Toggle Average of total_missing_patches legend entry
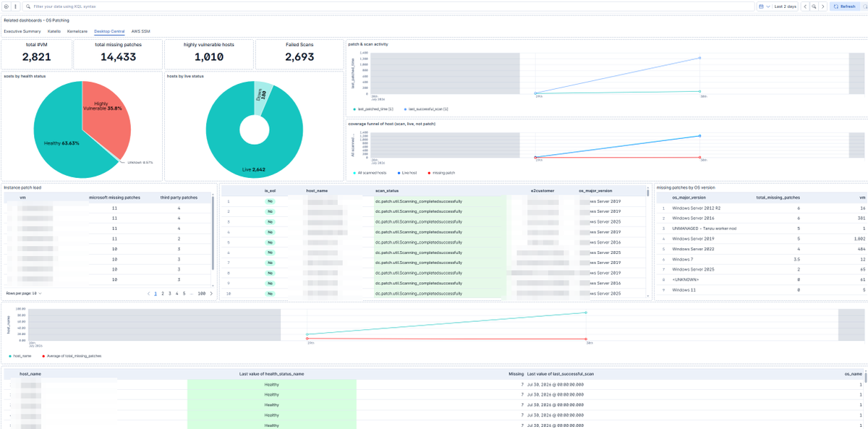The image size is (868, 429). pos(72,356)
